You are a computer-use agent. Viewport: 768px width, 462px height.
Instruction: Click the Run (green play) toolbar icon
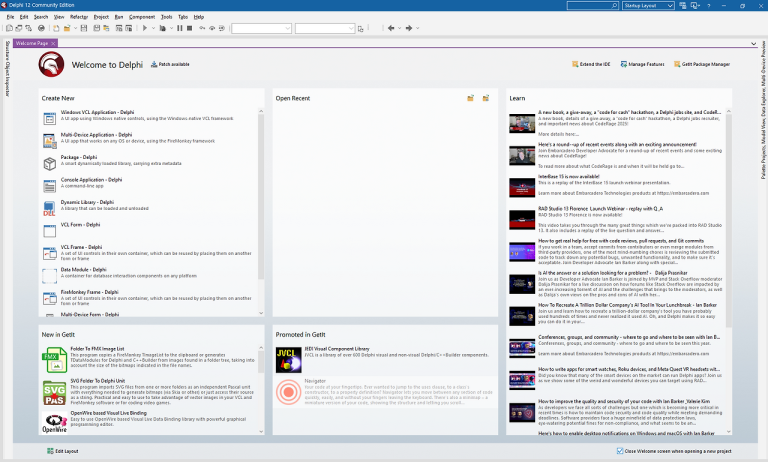pos(145,28)
